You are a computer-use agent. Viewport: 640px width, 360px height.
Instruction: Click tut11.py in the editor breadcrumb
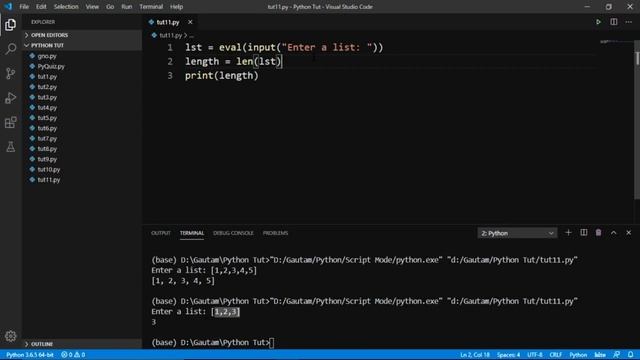click(171, 36)
